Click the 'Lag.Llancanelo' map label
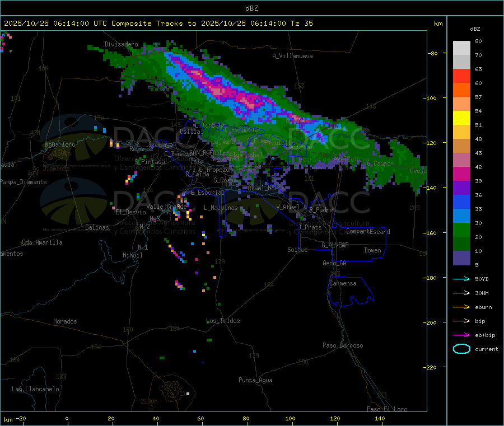The image size is (504, 426). coord(36,389)
